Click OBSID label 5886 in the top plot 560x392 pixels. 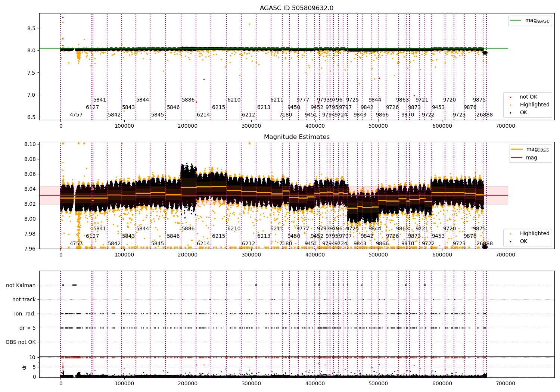click(188, 100)
